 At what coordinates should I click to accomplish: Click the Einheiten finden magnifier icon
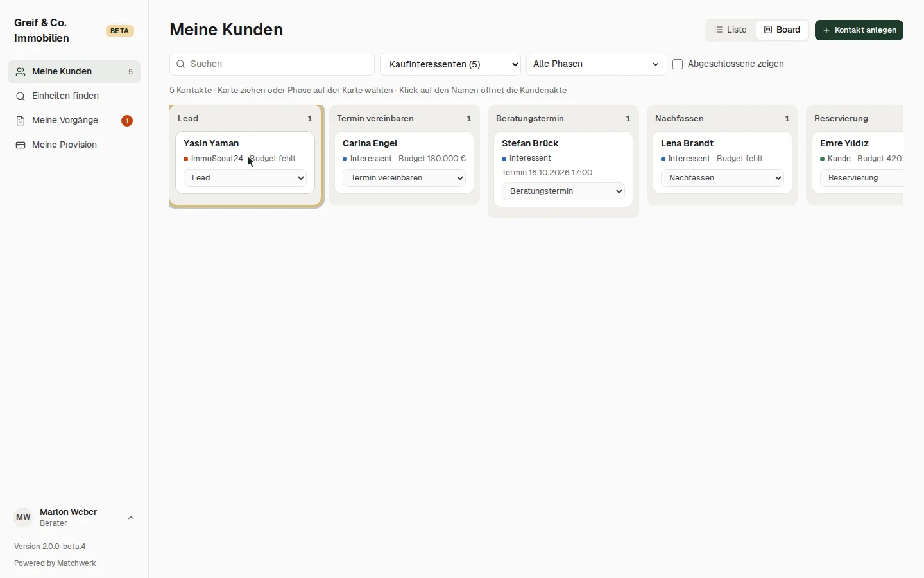click(21, 96)
